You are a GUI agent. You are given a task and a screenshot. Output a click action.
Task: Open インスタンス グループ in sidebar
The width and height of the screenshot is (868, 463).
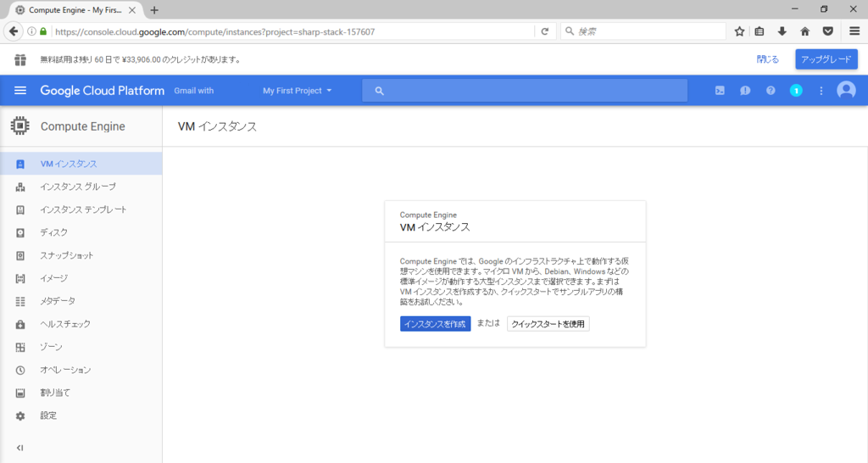click(x=81, y=187)
